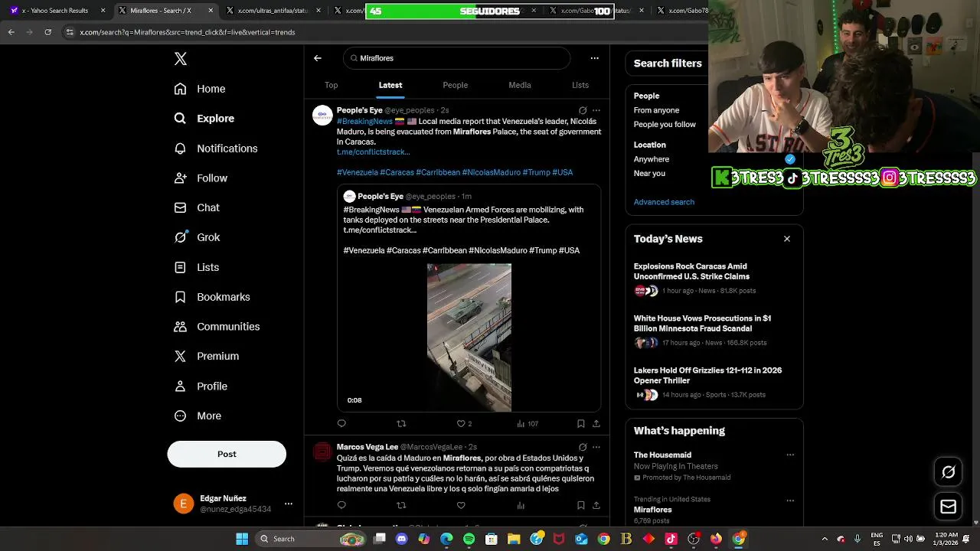The width and height of the screenshot is (980, 551).
Task: Reply to the Marcos Vega Lee post
Action: pos(341,505)
